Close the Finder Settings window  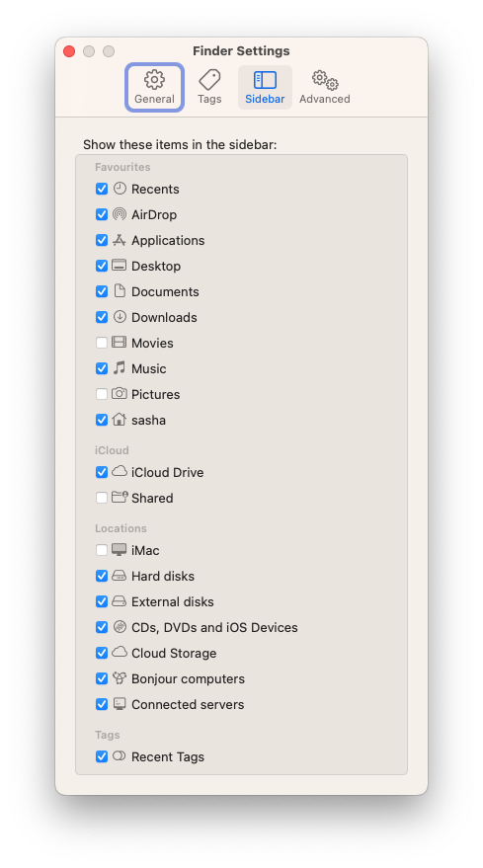[x=69, y=51]
